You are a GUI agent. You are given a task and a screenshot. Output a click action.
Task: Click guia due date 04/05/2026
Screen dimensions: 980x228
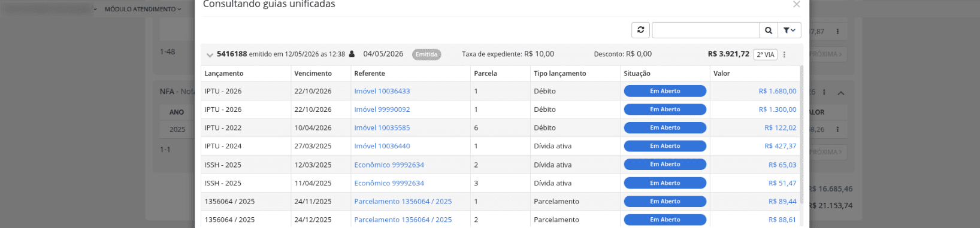(383, 54)
